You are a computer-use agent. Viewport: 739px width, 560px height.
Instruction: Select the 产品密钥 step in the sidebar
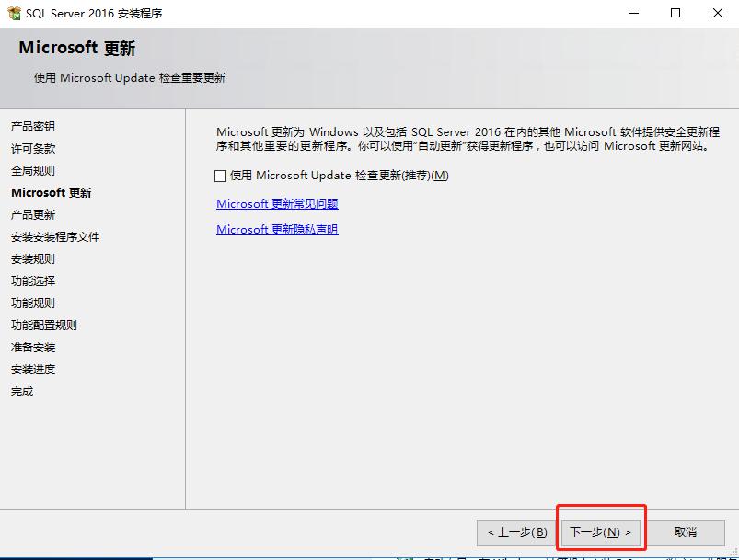tap(33, 127)
